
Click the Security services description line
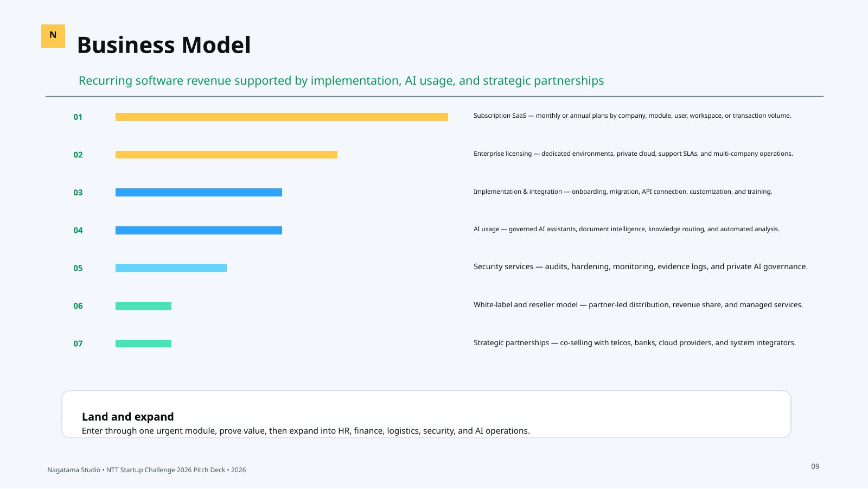(x=641, y=266)
